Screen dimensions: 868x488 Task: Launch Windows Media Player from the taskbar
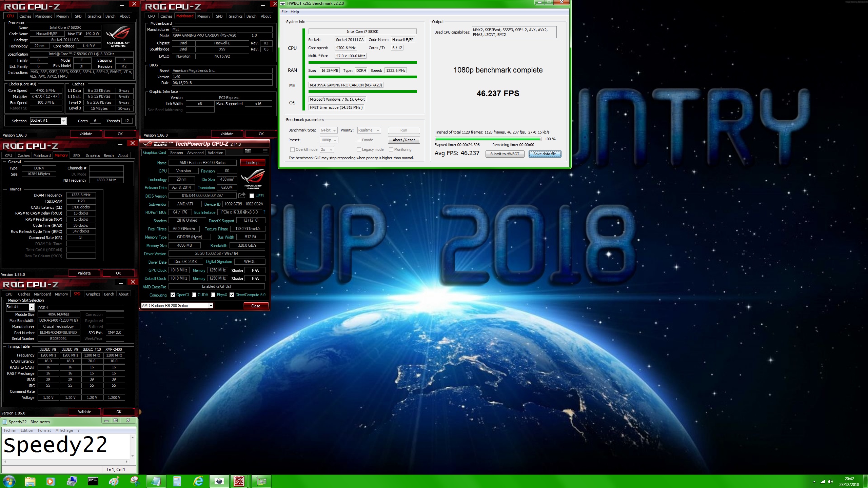(51, 481)
